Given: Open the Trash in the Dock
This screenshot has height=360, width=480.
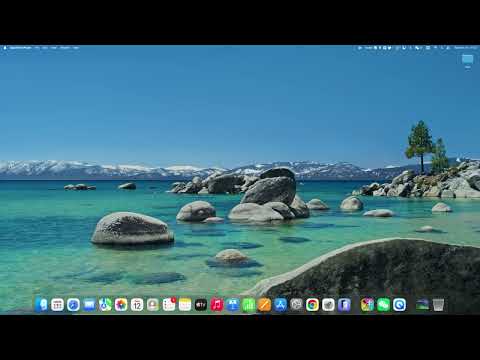Looking at the screenshot, I should (438, 305).
